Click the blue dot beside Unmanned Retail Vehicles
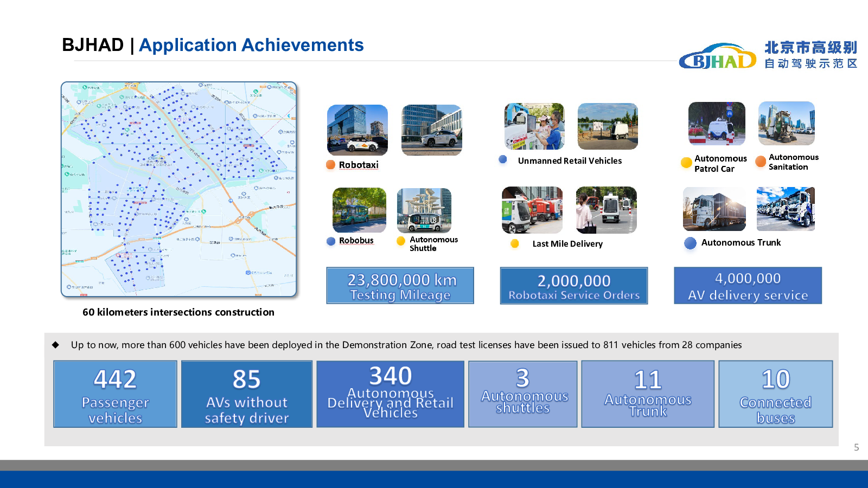 [x=503, y=159]
